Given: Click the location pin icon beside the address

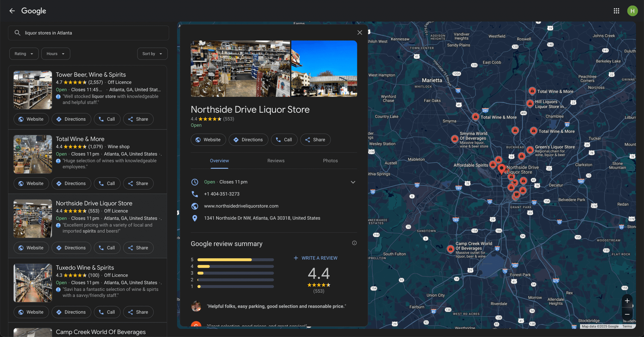Looking at the screenshot, I should coord(195,218).
